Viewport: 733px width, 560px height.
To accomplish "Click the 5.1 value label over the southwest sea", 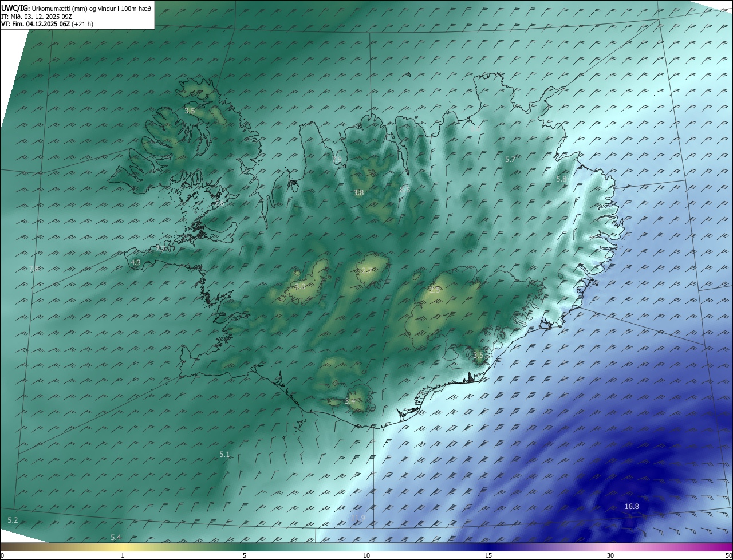I will [x=224, y=455].
